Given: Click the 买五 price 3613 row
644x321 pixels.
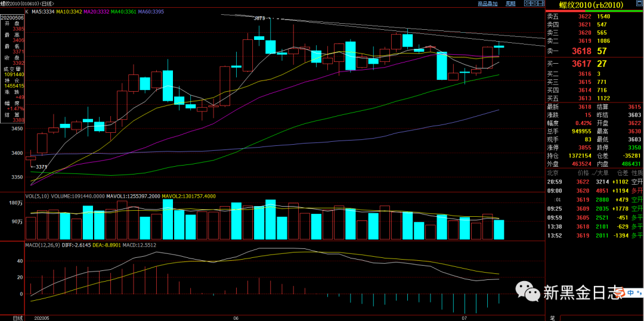Looking at the screenshot, I should click(595, 98).
